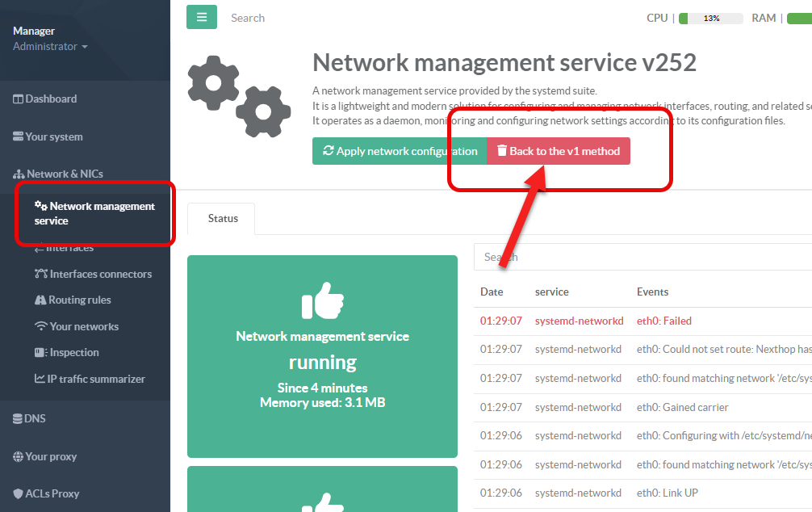
Task: Click Back to the v1 method button
Action: click(x=559, y=151)
